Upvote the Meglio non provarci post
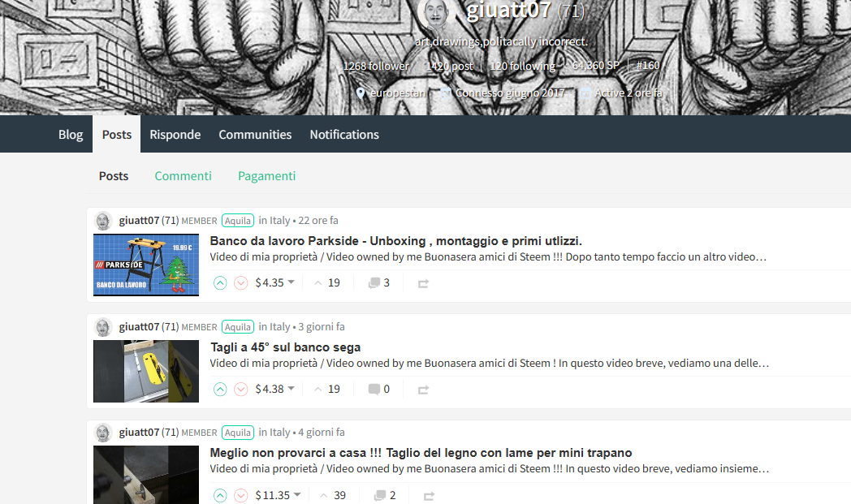This screenshot has width=851, height=504. point(220,495)
